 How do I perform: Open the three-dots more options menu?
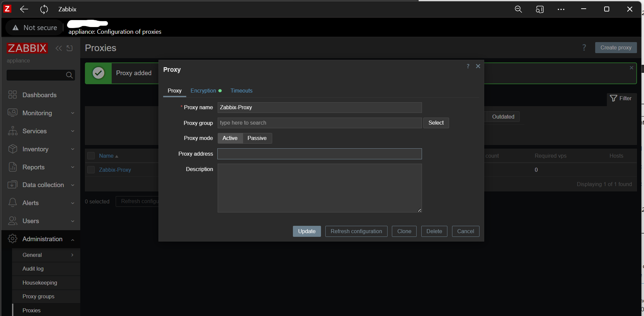coord(561,9)
